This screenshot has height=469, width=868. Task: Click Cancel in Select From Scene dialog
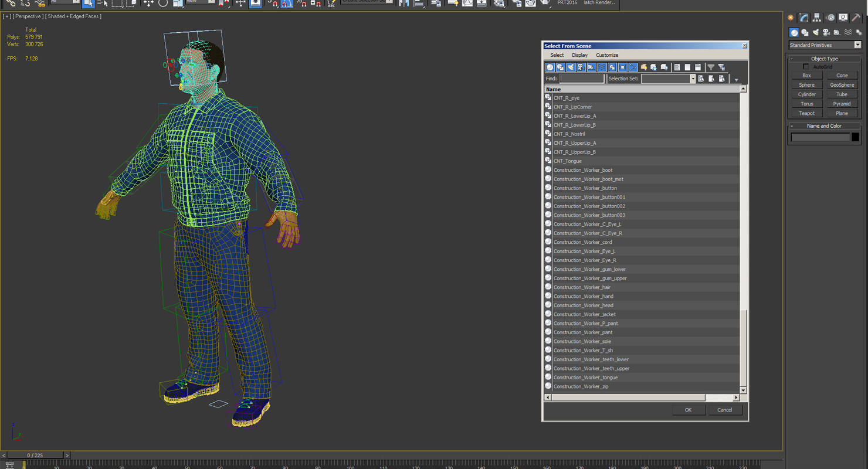724,410
